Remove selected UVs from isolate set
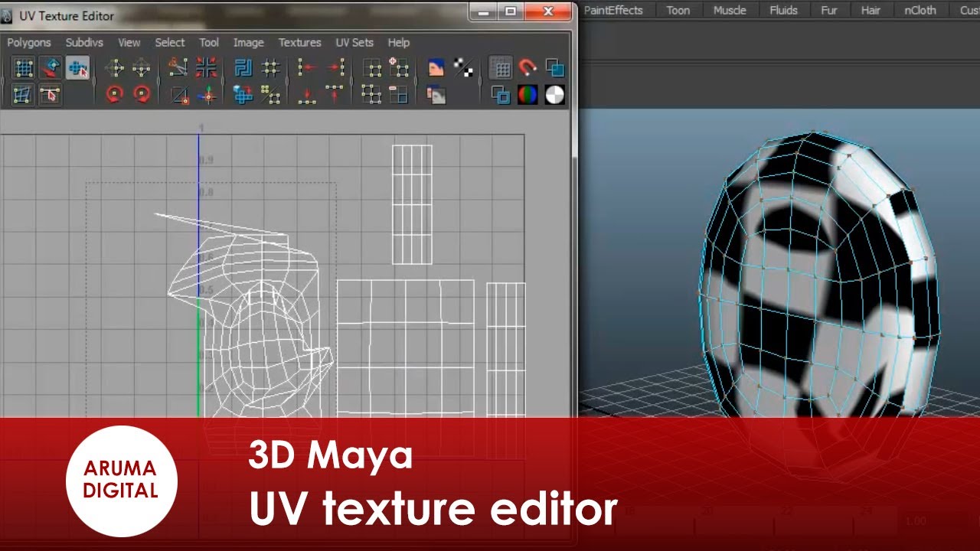 coord(399,95)
